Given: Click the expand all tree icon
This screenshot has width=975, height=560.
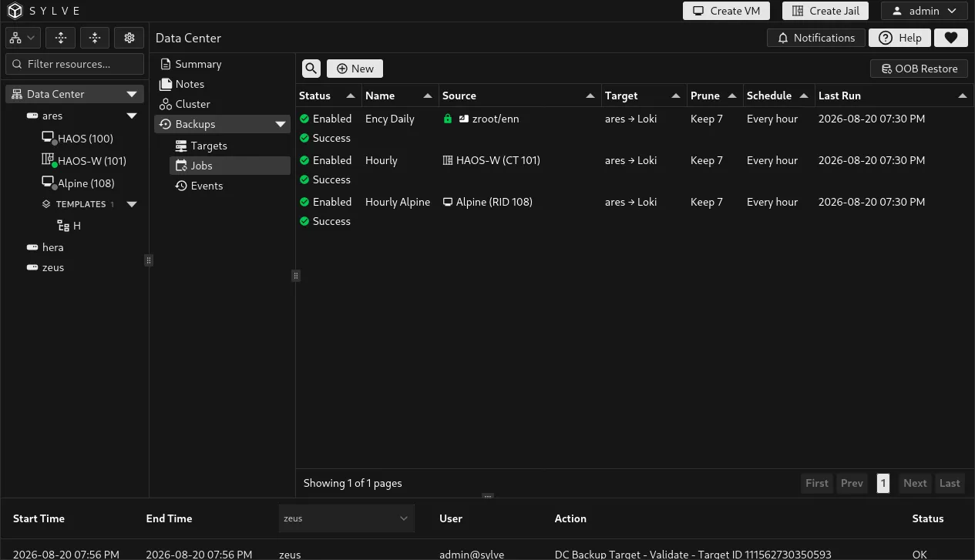Looking at the screenshot, I should (60, 38).
